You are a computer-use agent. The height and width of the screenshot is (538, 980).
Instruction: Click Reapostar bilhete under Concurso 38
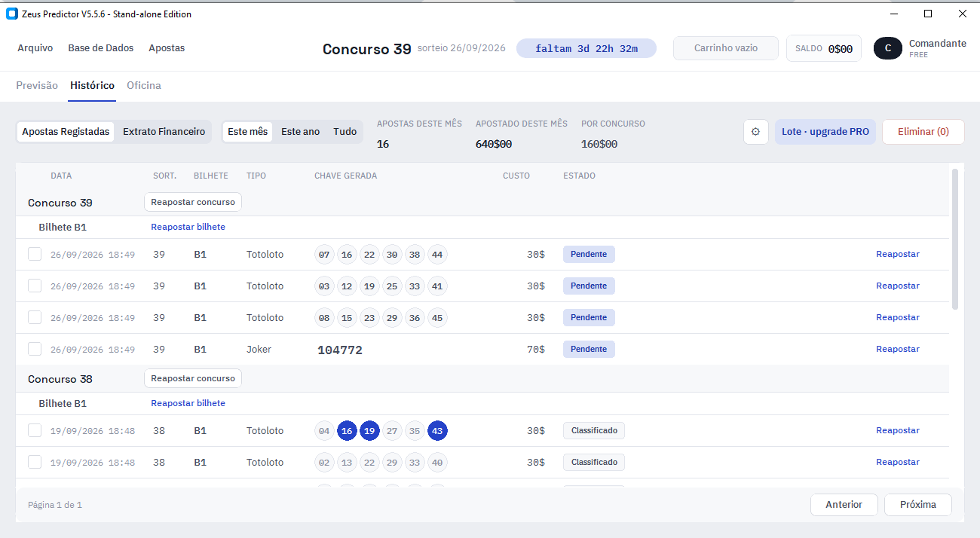coord(188,403)
